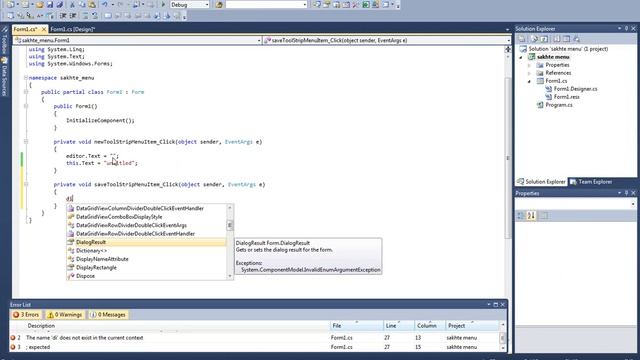Toggle the 0 Messages filter button

click(108, 315)
